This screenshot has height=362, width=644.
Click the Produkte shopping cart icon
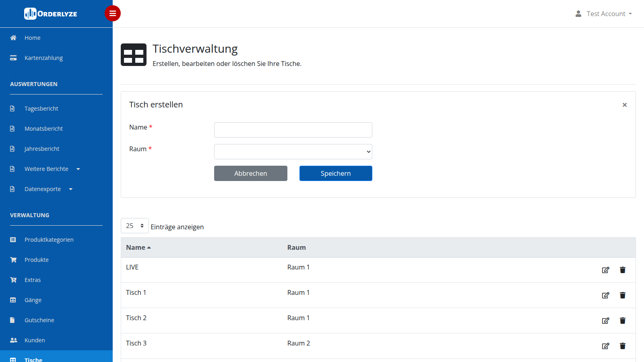pos(13,260)
